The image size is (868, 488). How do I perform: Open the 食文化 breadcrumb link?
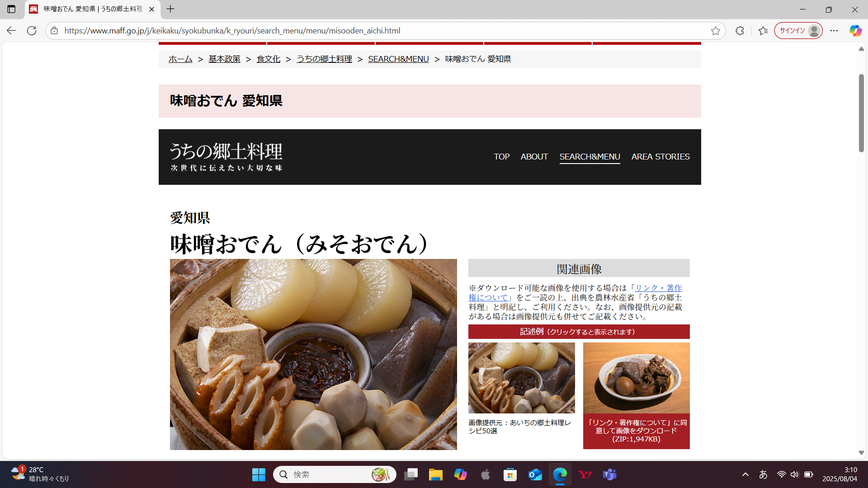[268, 59]
